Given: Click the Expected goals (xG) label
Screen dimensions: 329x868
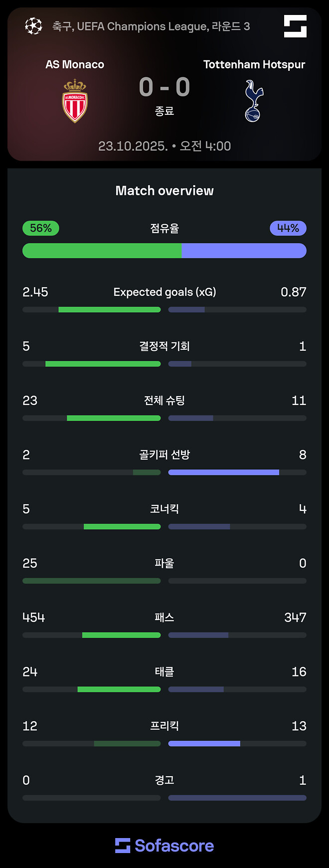Looking at the screenshot, I should coord(164,292).
